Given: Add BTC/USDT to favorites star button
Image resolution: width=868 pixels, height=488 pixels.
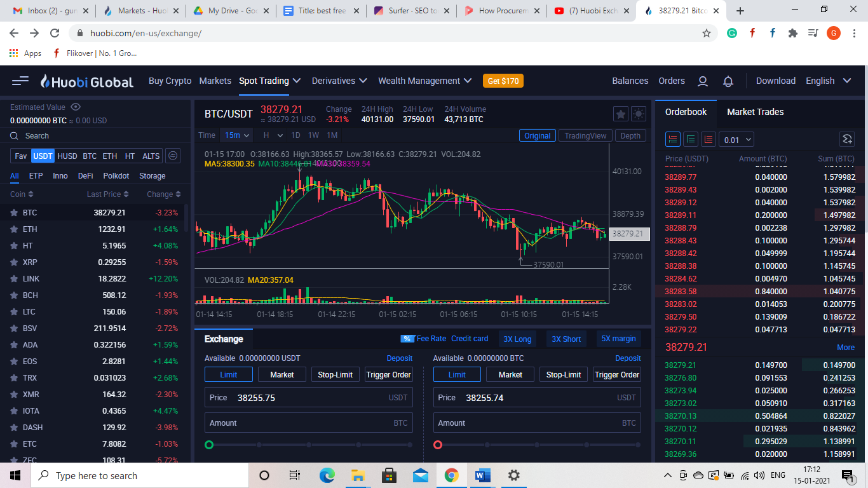Looking at the screenshot, I should coord(621,114).
